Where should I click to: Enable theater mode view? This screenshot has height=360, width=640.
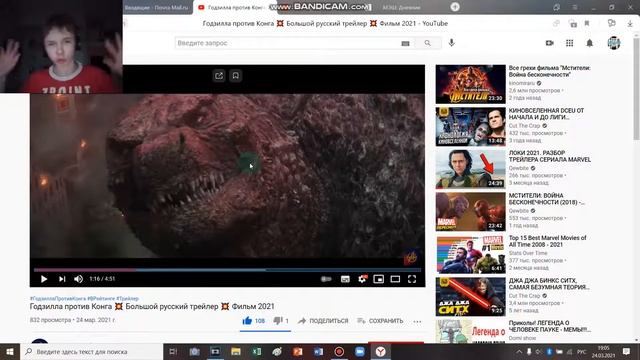(x=395, y=279)
